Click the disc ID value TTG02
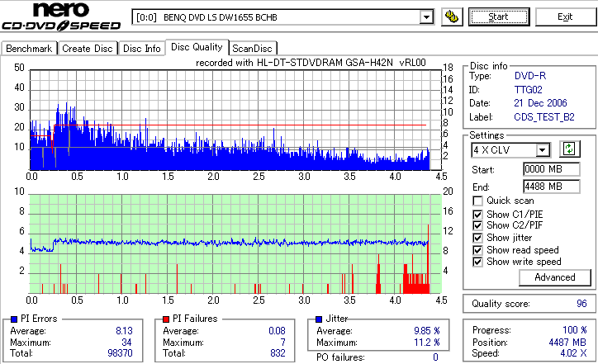This screenshot has width=598, height=364. (529, 90)
